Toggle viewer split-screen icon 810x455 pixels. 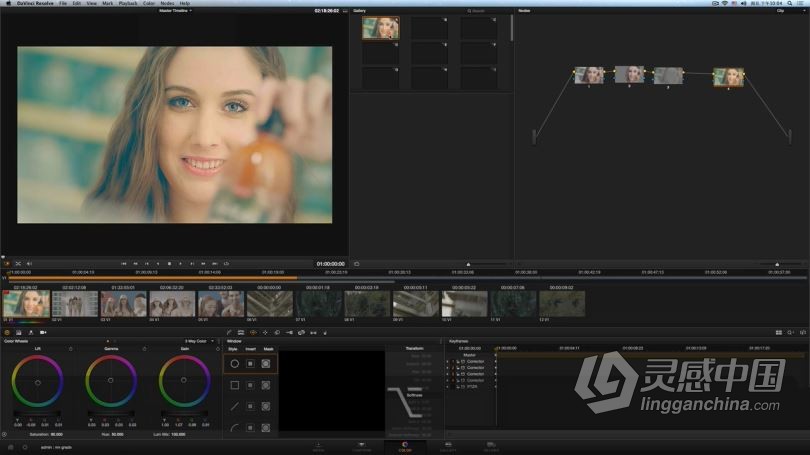tap(18, 264)
